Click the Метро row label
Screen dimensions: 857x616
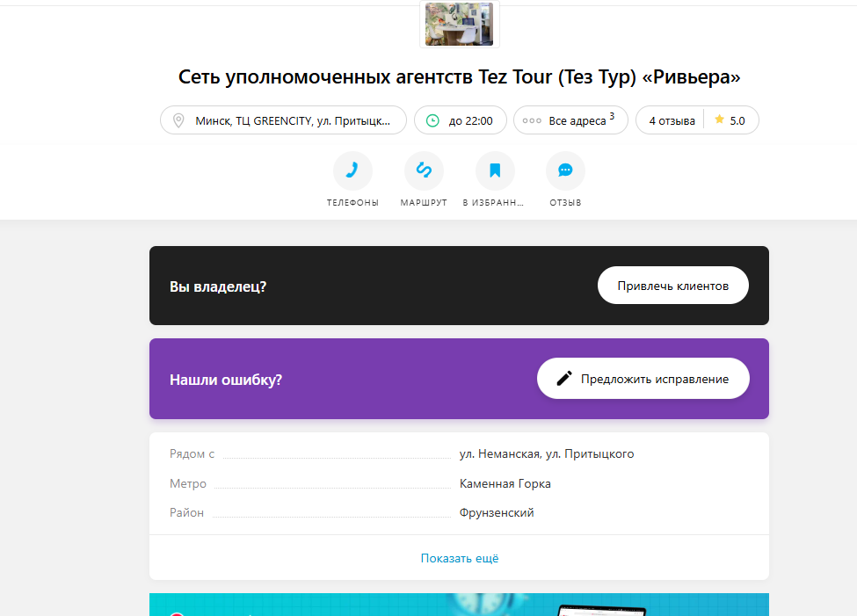coord(188,483)
